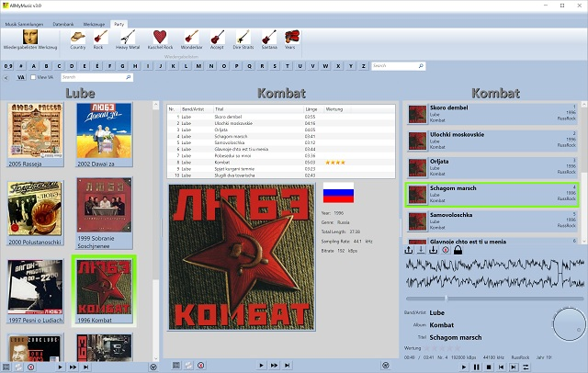Click the fast-forward icon under the album covers
The image size is (588, 373).
pyautogui.click(x=73, y=367)
